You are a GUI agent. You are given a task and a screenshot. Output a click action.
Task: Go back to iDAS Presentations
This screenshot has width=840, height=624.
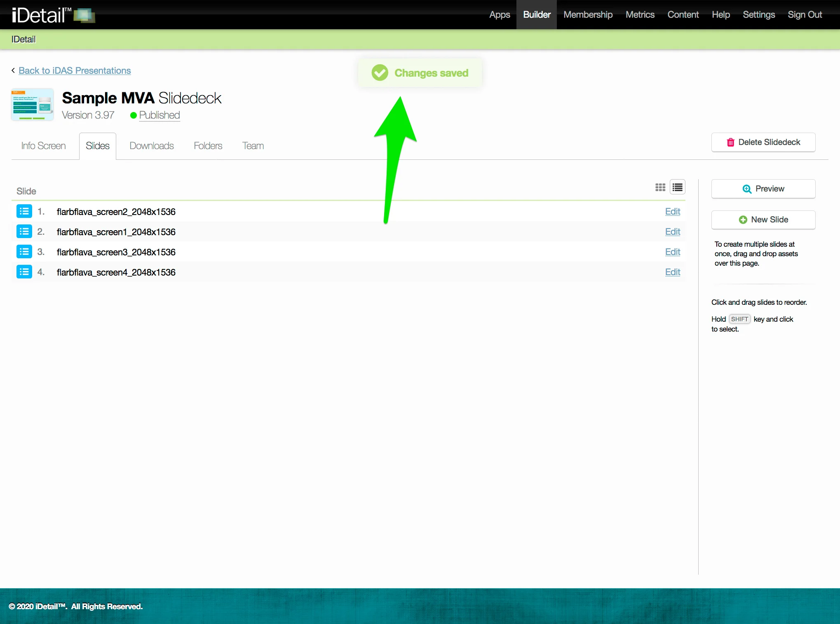[x=75, y=70]
